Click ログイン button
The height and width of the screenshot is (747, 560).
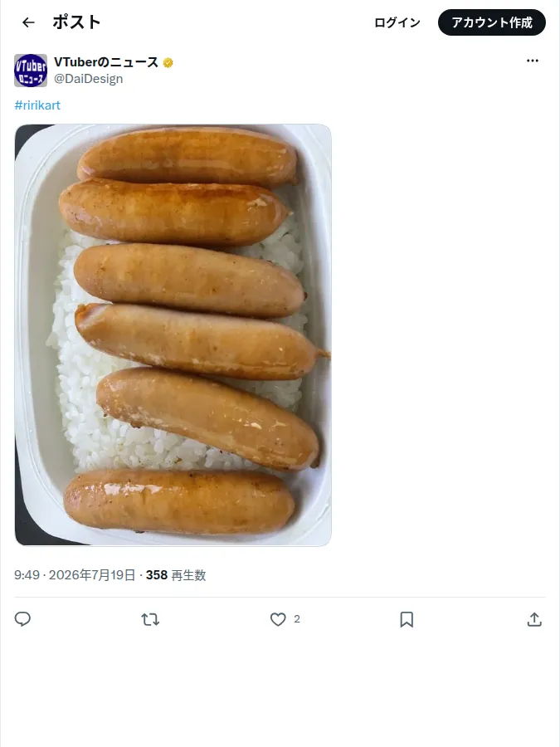pyautogui.click(x=397, y=22)
